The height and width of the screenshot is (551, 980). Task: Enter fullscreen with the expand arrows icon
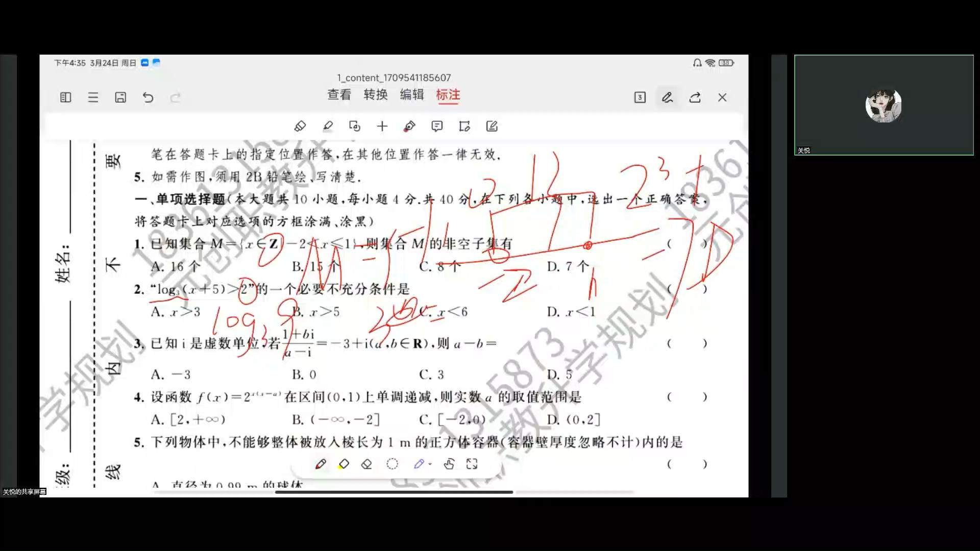(x=472, y=464)
